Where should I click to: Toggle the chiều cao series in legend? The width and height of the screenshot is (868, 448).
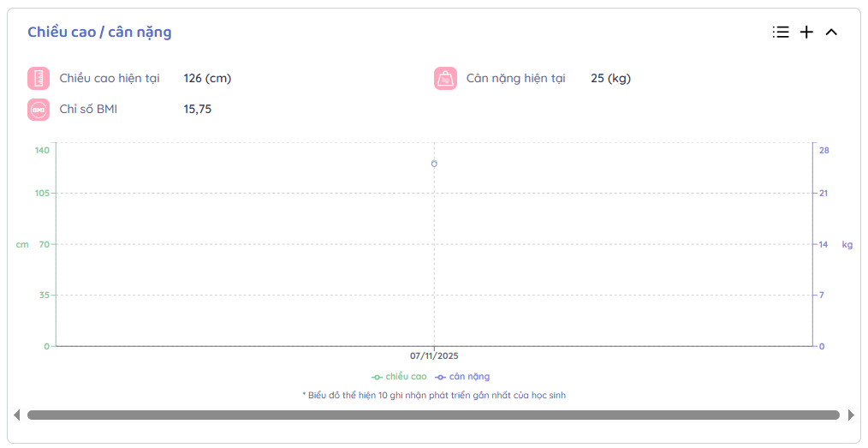pyautogui.click(x=399, y=377)
